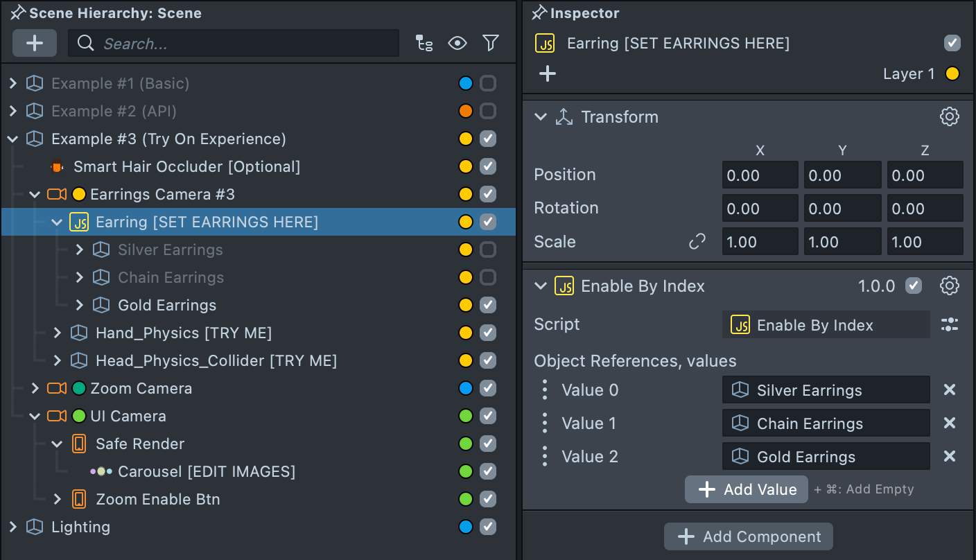Click the drag handle for Value 2

[545, 457]
